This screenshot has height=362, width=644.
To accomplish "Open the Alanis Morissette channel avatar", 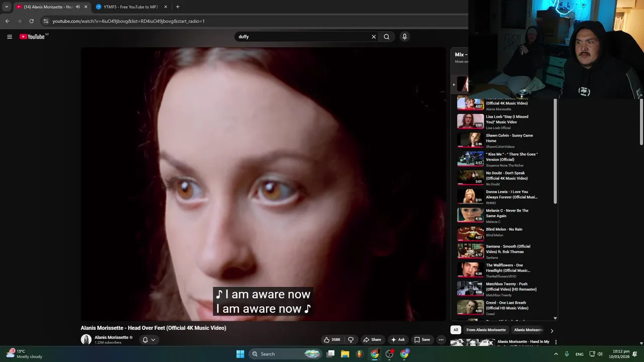I will (x=86, y=340).
